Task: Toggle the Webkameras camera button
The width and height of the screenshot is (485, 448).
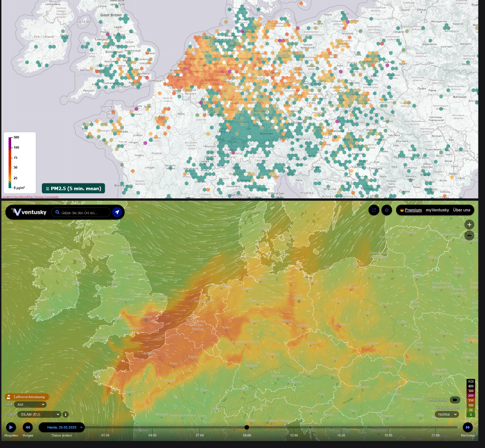Action: (x=455, y=400)
